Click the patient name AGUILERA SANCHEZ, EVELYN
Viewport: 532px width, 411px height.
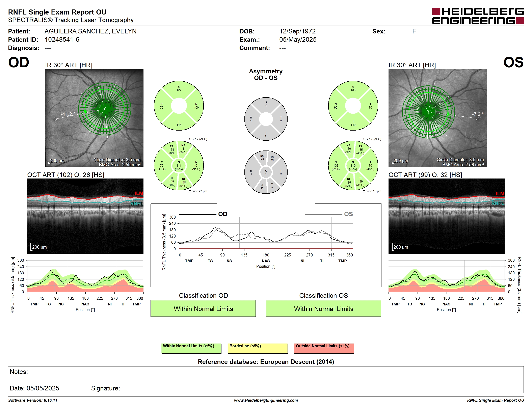pyautogui.click(x=90, y=31)
